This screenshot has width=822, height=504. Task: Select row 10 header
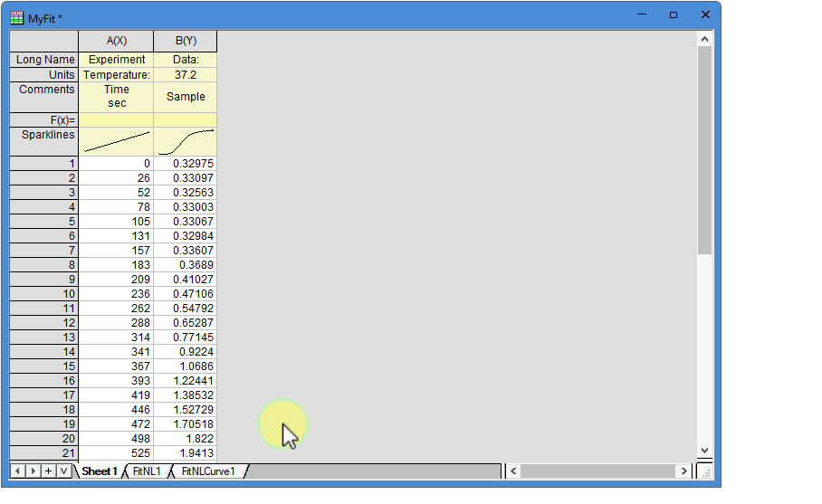(x=44, y=294)
